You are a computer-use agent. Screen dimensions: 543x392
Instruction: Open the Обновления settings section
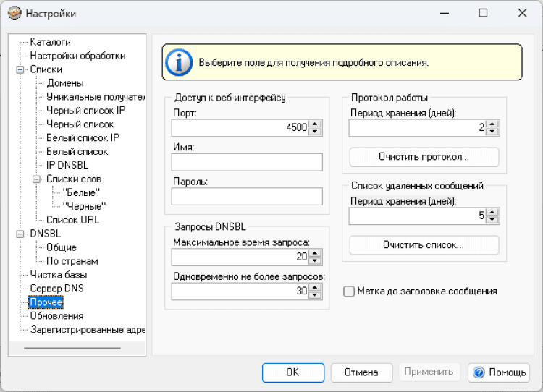56,315
